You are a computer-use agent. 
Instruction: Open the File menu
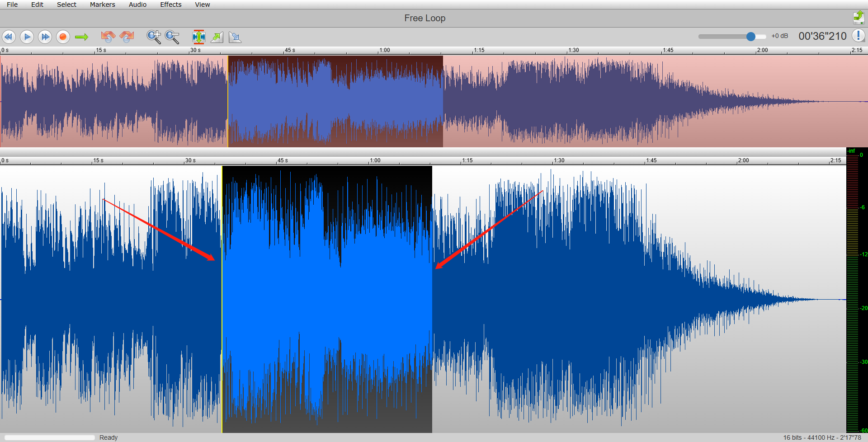point(12,5)
